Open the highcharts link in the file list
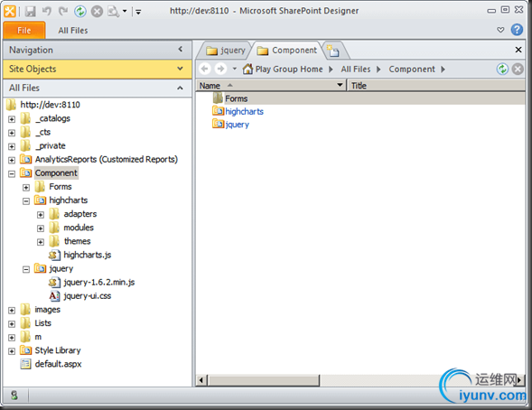 click(244, 112)
